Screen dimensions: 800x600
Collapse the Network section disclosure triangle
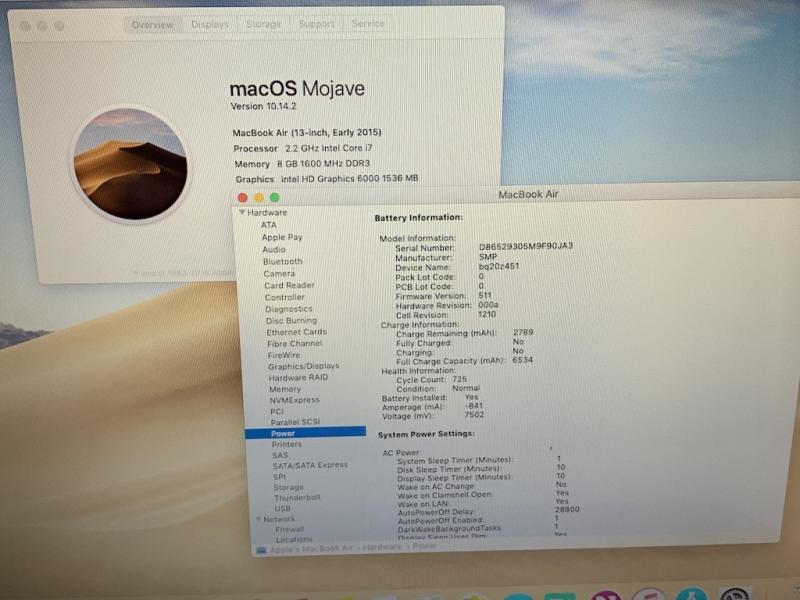[x=258, y=519]
